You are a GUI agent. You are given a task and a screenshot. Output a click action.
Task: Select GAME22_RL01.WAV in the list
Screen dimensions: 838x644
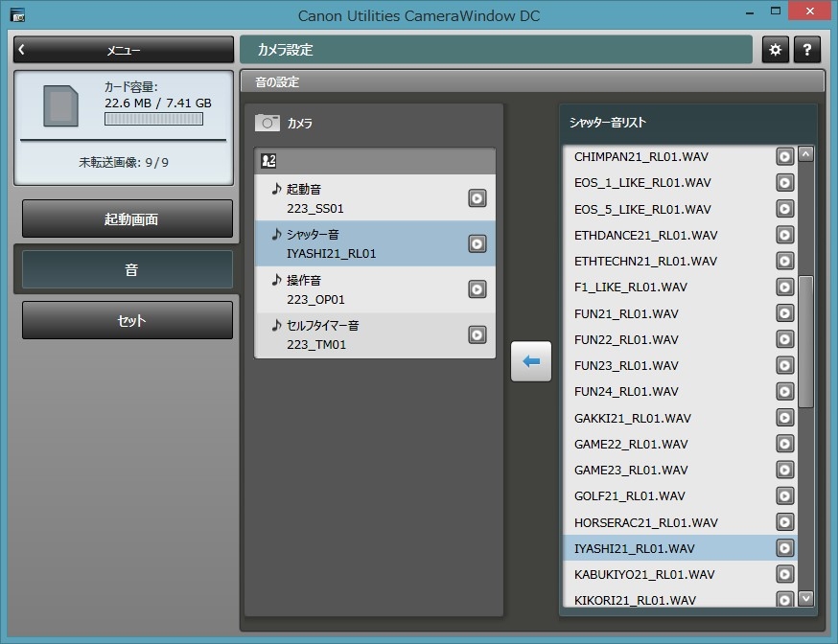[x=680, y=444]
